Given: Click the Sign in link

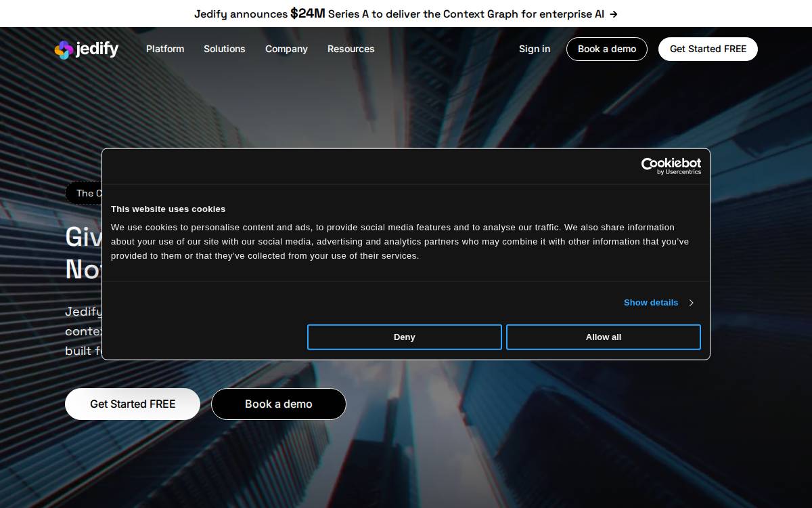Looking at the screenshot, I should pos(535,49).
